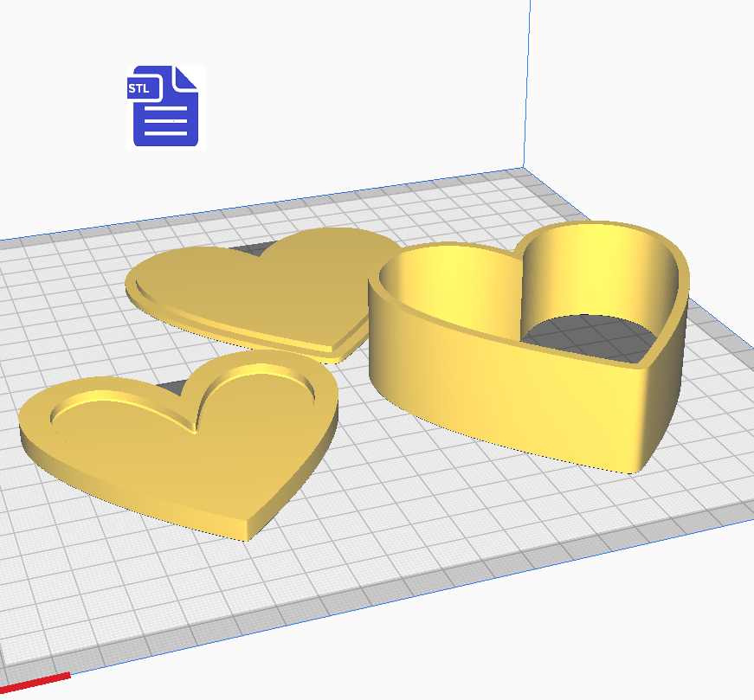Image resolution: width=754 pixels, height=700 pixels.
Task: Click the dark shadow beside the back heart lid
Action: click(251, 250)
